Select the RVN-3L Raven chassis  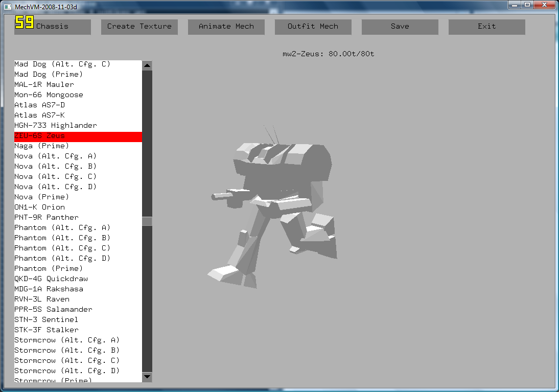pyautogui.click(x=41, y=299)
